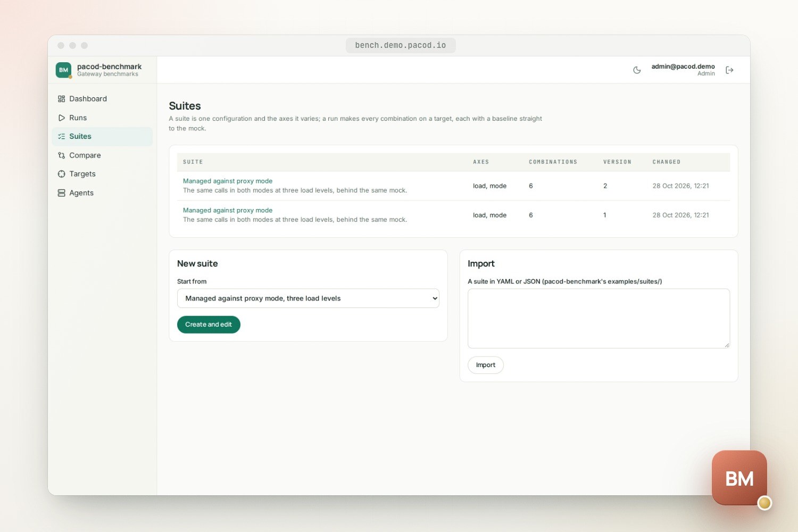Click the AXES column header
The image size is (798, 532).
[x=481, y=162]
